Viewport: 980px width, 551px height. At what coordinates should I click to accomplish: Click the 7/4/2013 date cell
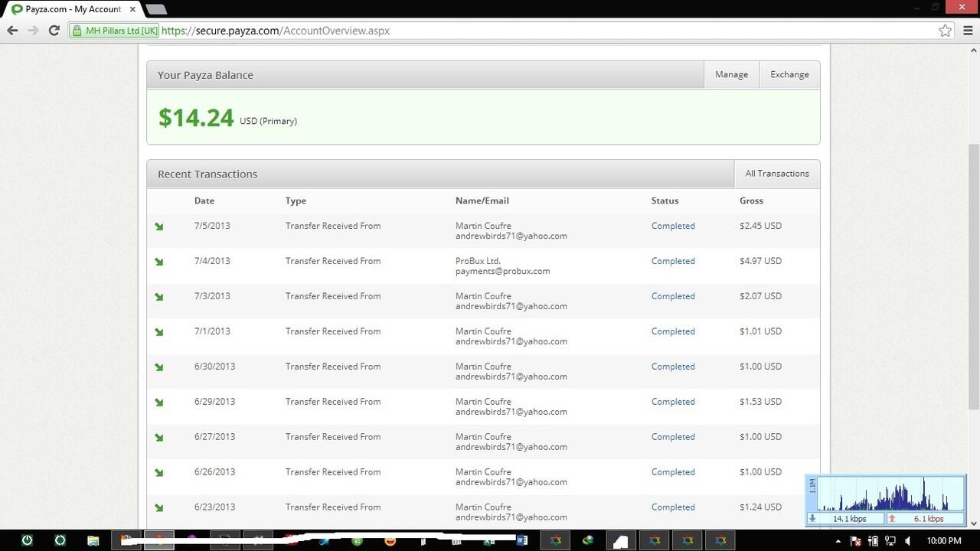pos(212,261)
